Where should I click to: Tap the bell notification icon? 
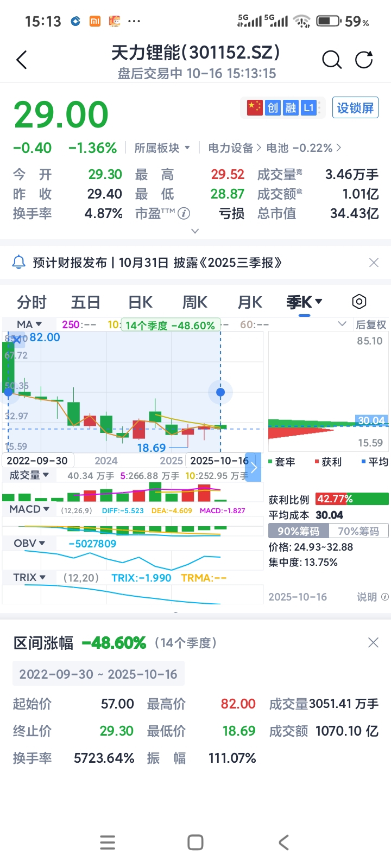click(x=19, y=263)
